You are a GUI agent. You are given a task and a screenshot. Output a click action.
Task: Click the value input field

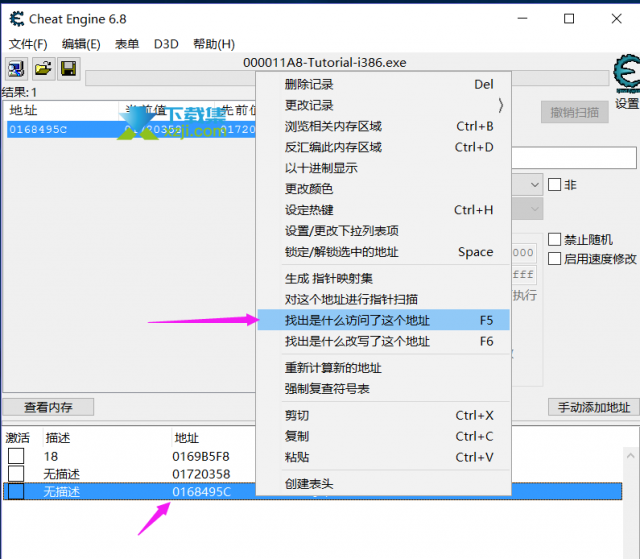[574, 157]
